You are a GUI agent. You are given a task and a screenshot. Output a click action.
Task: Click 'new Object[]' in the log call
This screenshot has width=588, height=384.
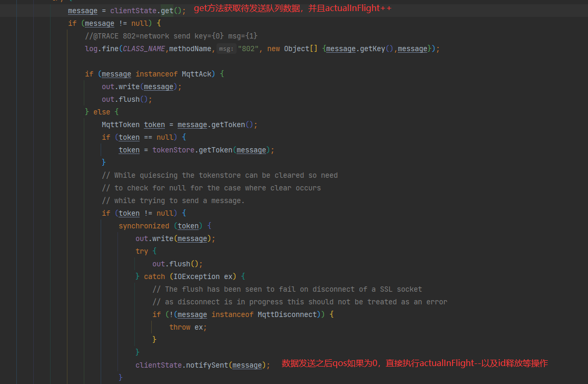[x=292, y=49]
